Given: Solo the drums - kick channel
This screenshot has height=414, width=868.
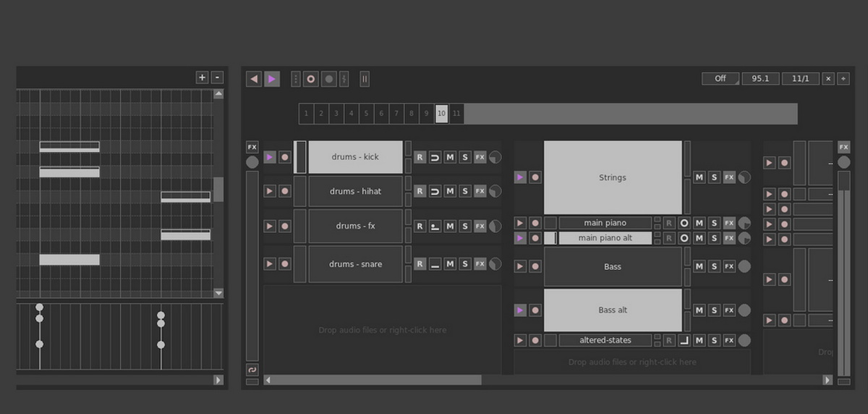Looking at the screenshot, I should [x=465, y=157].
